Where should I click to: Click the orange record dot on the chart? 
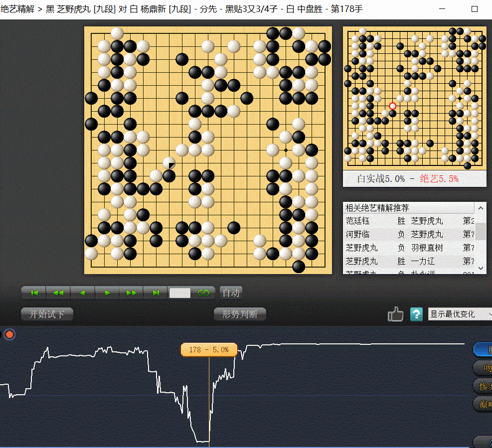click(9, 334)
